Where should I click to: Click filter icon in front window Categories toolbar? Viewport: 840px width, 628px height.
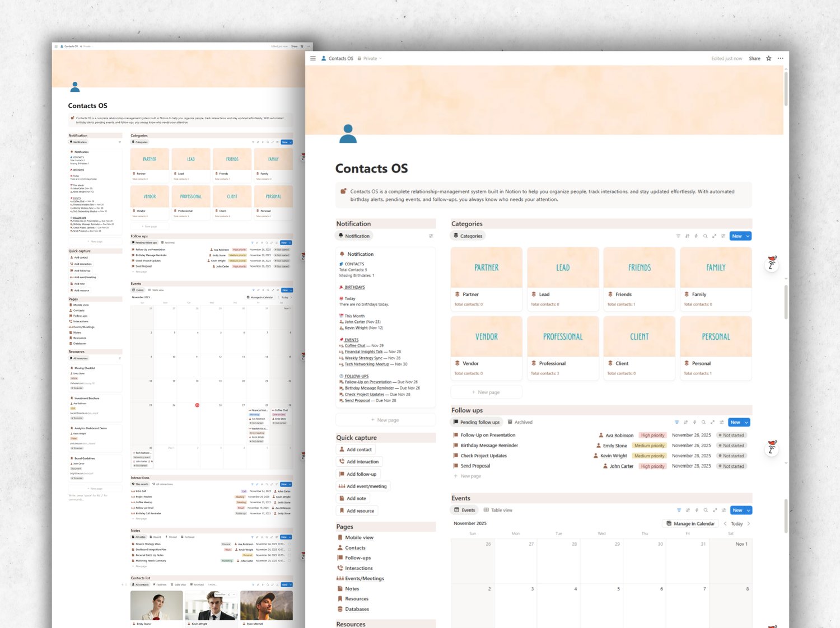pyautogui.click(x=678, y=236)
